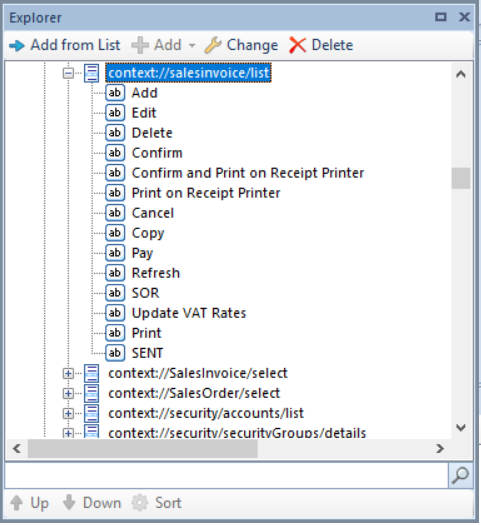The height and width of the screenshot is (525, 481).
Task: Expand the context://SalesInvoice/select node
Action: 68,373
